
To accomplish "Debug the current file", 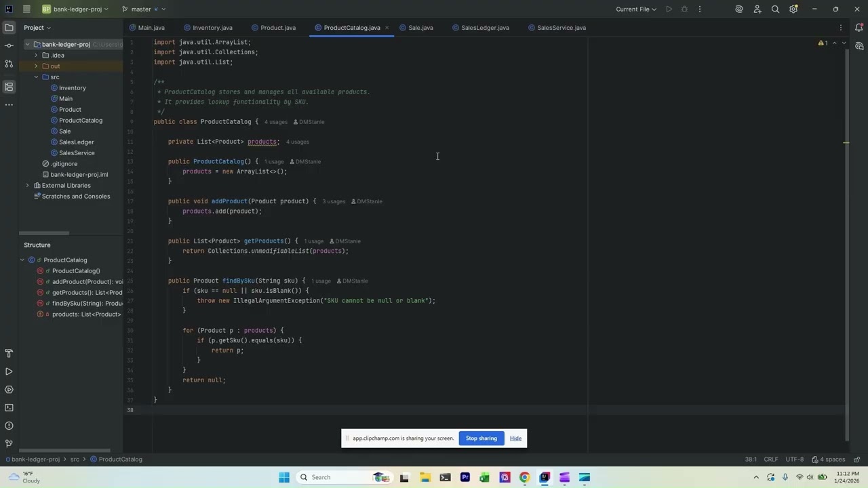I will [x=684, y=9].
